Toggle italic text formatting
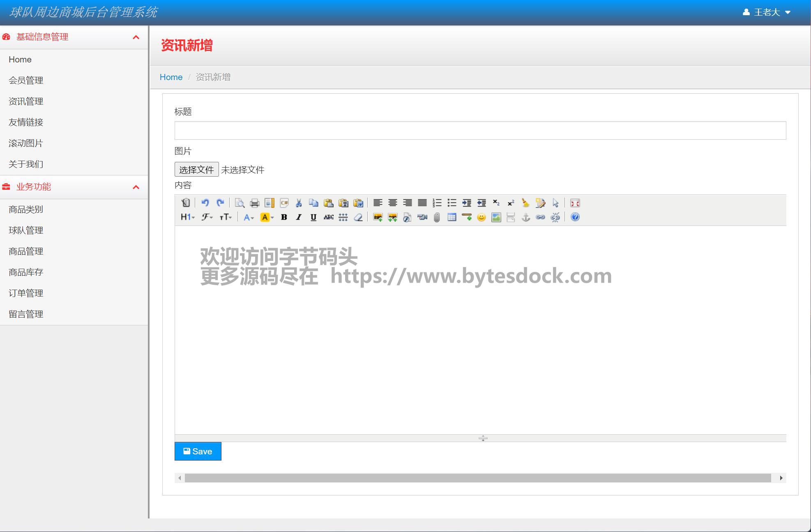 [x=299, y=217]
